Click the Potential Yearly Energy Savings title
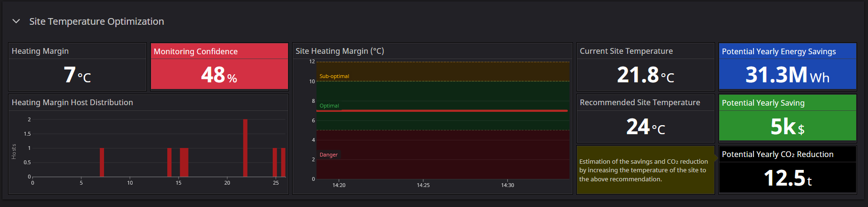This screenshot has width=868, height=207. 778,51
